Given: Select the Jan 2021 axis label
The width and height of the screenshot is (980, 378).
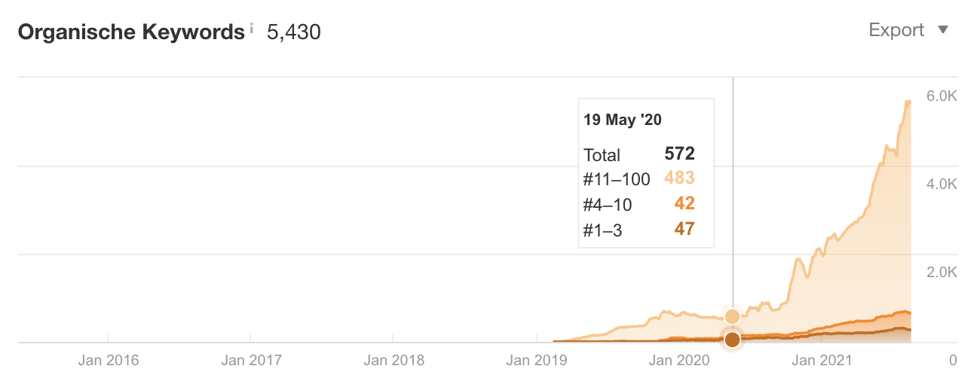Looking at the screenshot, I should tap(819, 361).
